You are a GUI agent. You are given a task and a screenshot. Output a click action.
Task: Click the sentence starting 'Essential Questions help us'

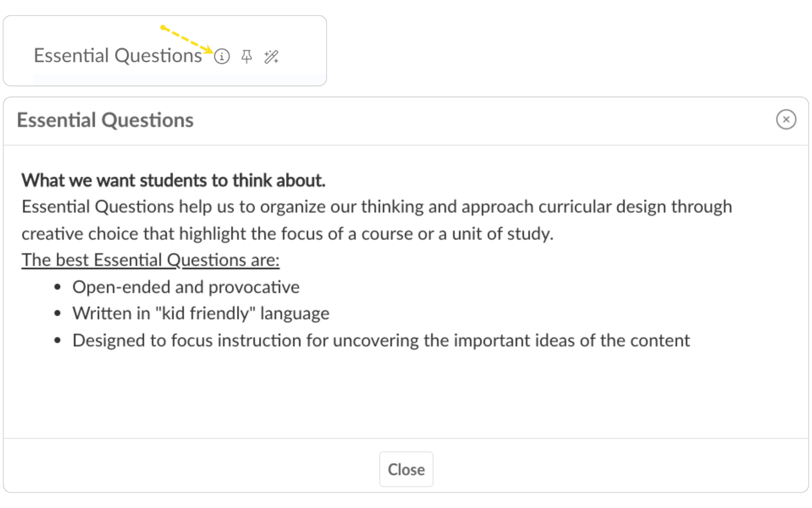tap(377, 207)
